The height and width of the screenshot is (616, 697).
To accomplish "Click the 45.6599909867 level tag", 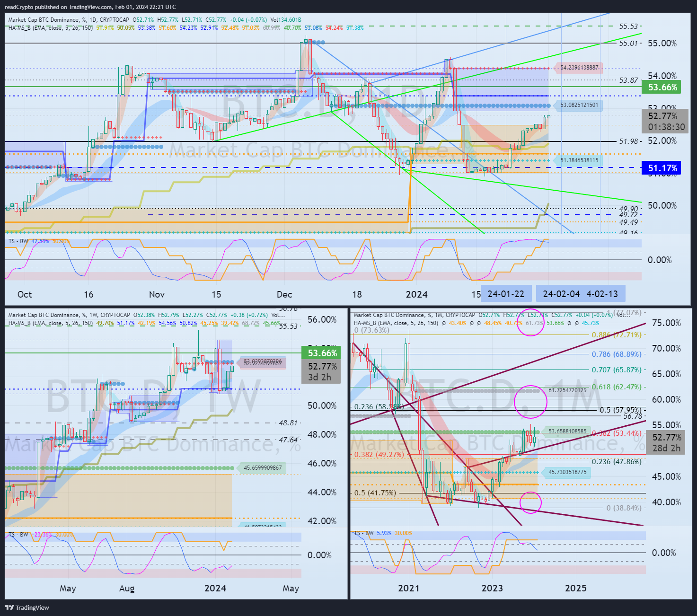I will click(263, 468).
